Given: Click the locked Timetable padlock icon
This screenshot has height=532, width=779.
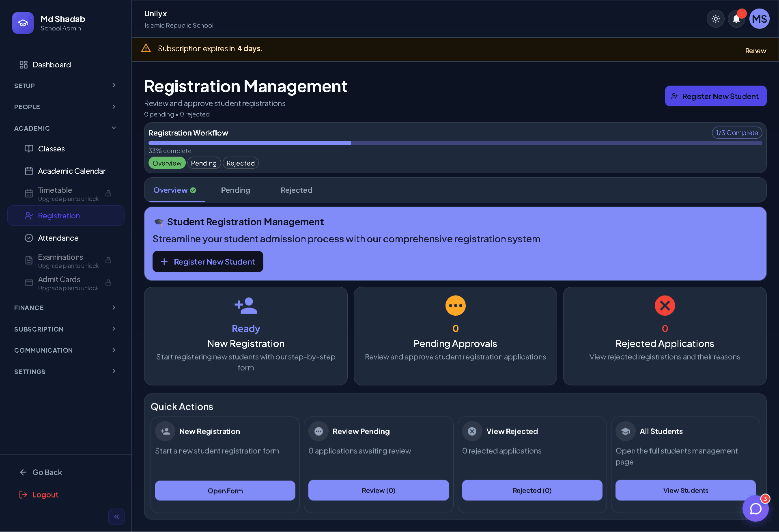Looking at the screenshot, I should (x=108, y=193).
